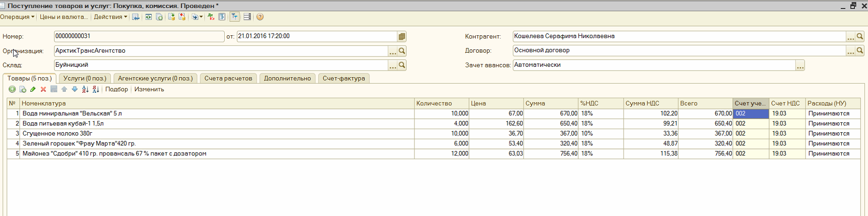Click the Номер input field
Viewport: 868px width, 216px height.
pos(139,36)
